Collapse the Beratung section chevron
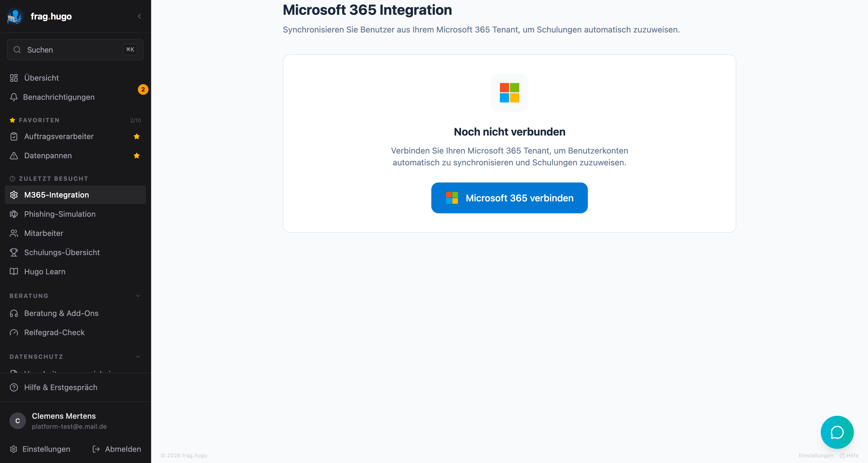This screenshot has width=868, height=463. tap(138, 296)
